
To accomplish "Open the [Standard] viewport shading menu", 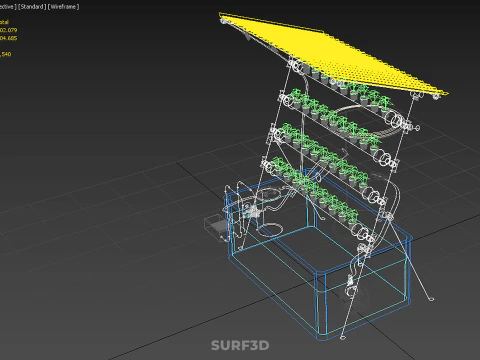I will pos(32,7).
